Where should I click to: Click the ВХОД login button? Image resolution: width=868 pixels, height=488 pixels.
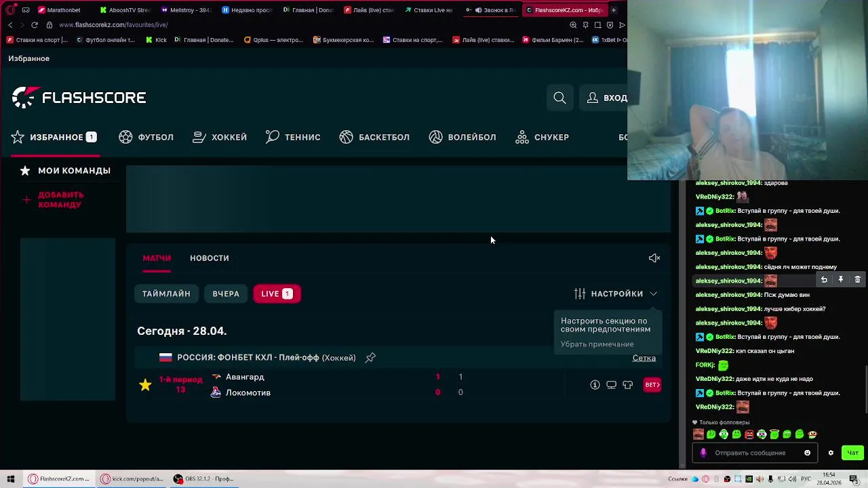(x=606, y=98)
